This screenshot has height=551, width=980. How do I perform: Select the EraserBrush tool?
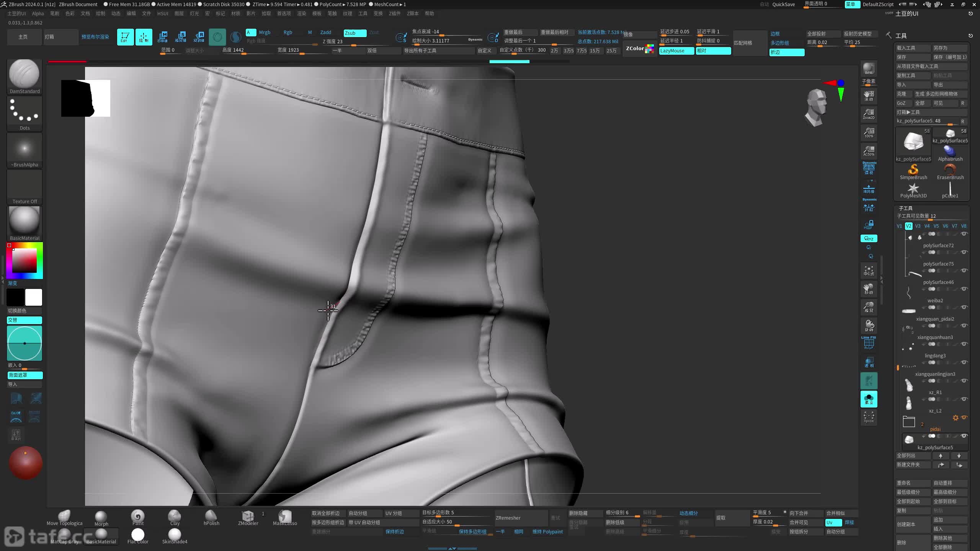coord(950,172)
